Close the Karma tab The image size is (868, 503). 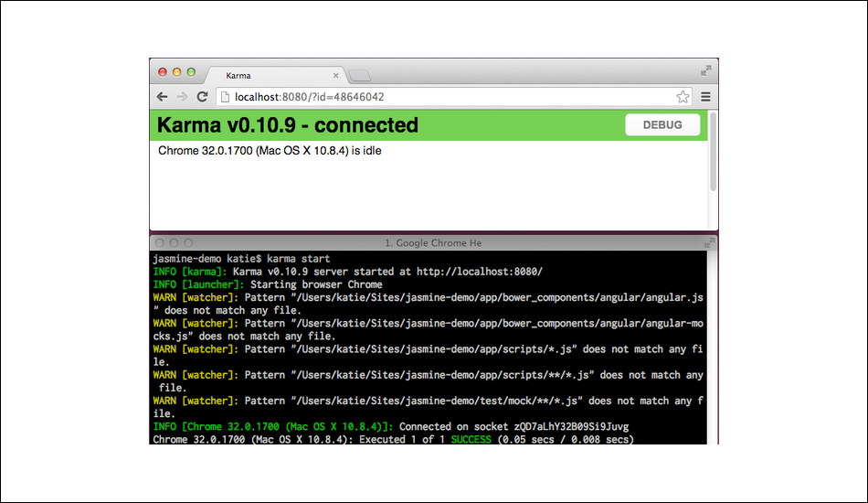(x=335, y=75)
